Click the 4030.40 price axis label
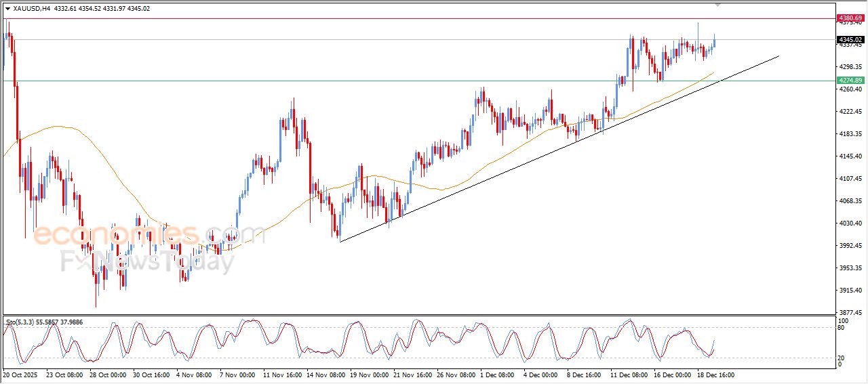 coord(849,223)
